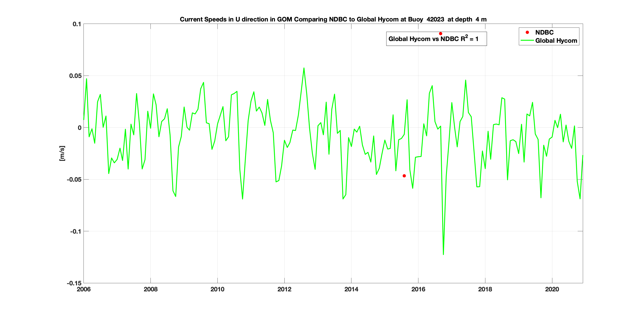The width and height of the screenshot is (644, 318).
Task: Click the 2012 x-axis tick label
Action: 284,289
